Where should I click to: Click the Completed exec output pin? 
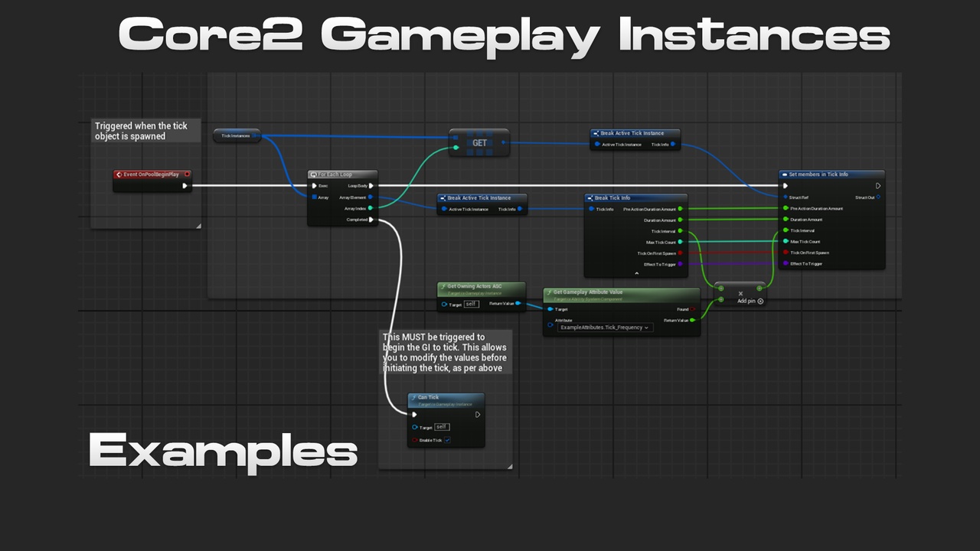[371, 220]
